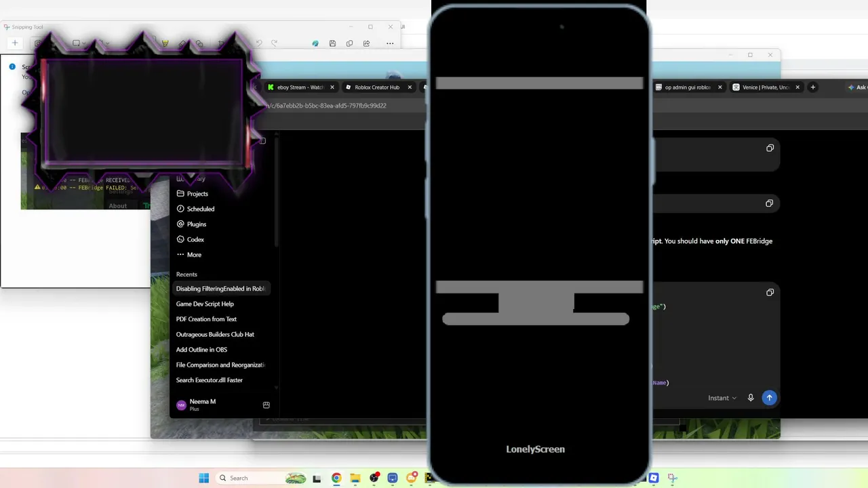The image size is (868, 488).
Task: Open the Disabling FilteringEnabled in Roblox chat
Action: (x=221, y=289)
